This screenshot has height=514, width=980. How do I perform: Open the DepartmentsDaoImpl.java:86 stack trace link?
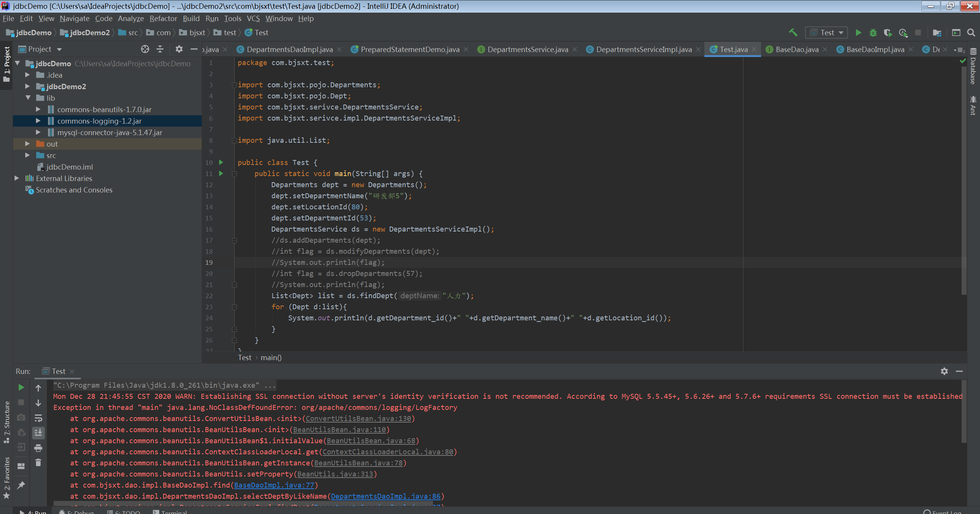pyautogui.click(x=385, y=496)
